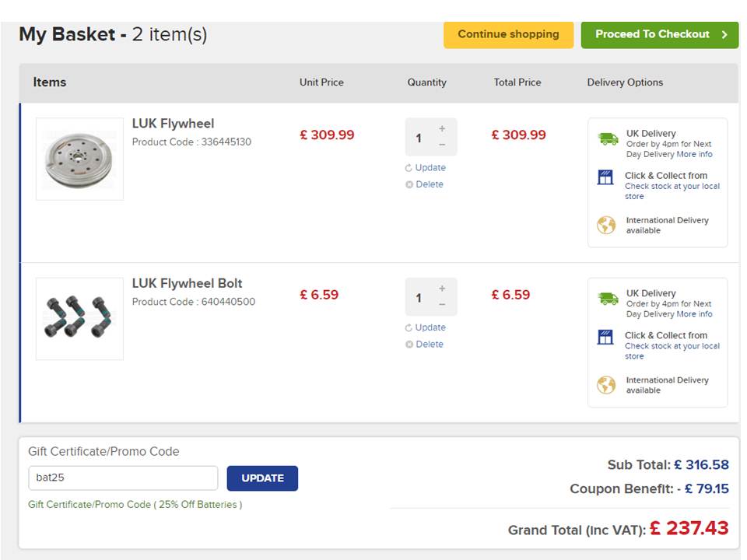Click the Quantity column header

point(427,82)
